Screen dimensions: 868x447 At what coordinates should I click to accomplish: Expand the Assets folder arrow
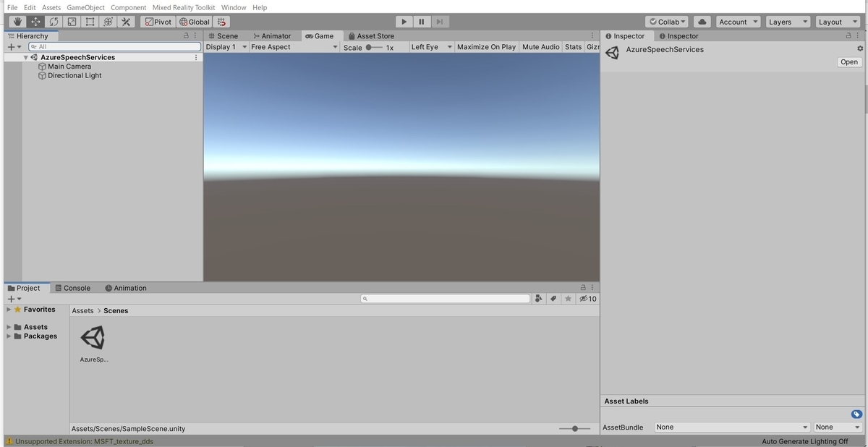click(x=9, y=327)
